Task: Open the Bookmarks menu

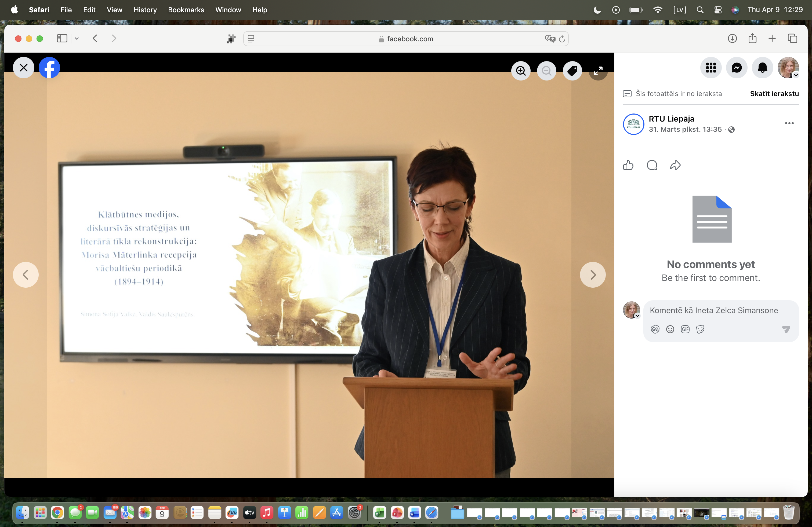Action: 186,10
